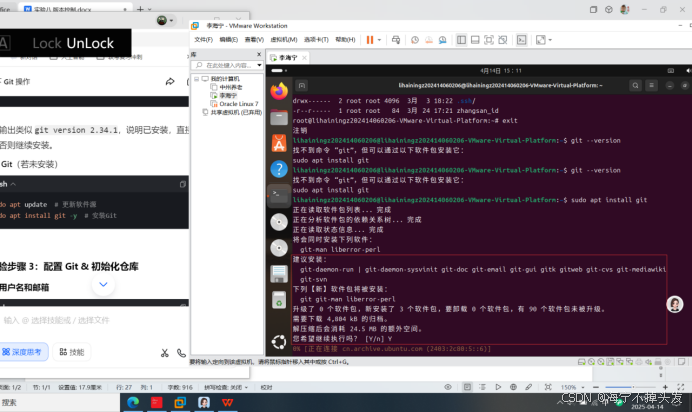The height and width of the screenshot is (412, 692).
Task: Close the 库 library panel
Action: (259, 54)
